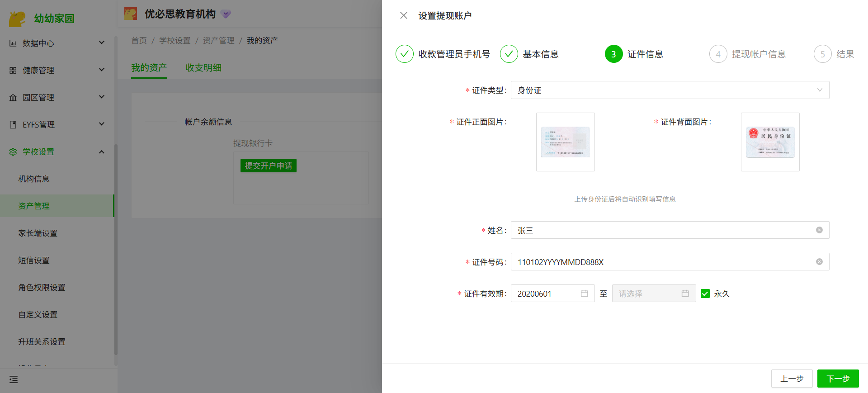Clear the 证件号码 field with its clear icon
Viewport: 868px width, 393px height.
click(x=819, y=262)
